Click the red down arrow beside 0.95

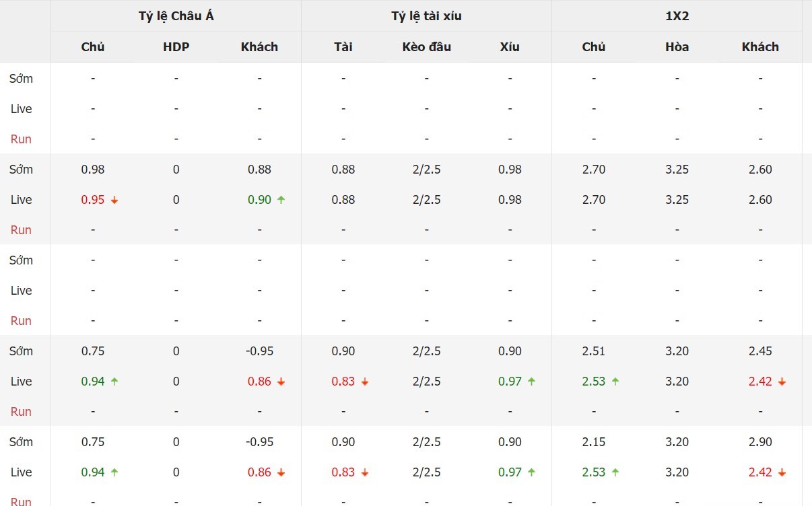click(x=114, y=200)
